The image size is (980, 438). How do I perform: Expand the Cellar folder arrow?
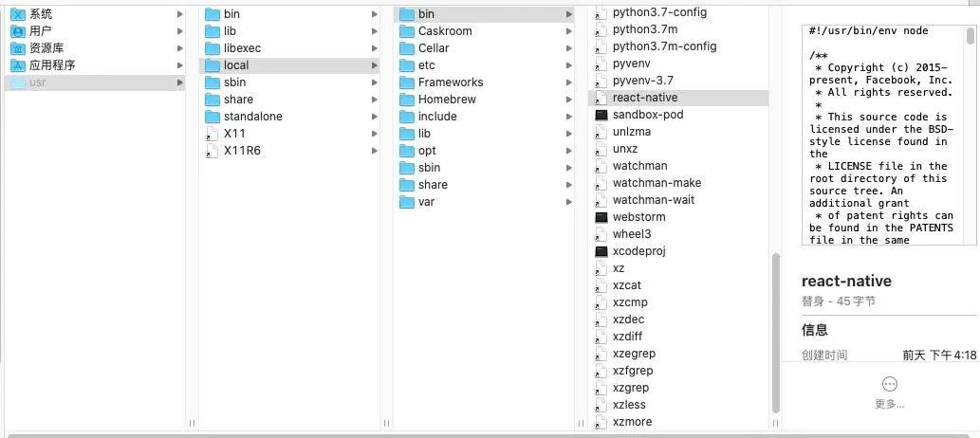569,48
